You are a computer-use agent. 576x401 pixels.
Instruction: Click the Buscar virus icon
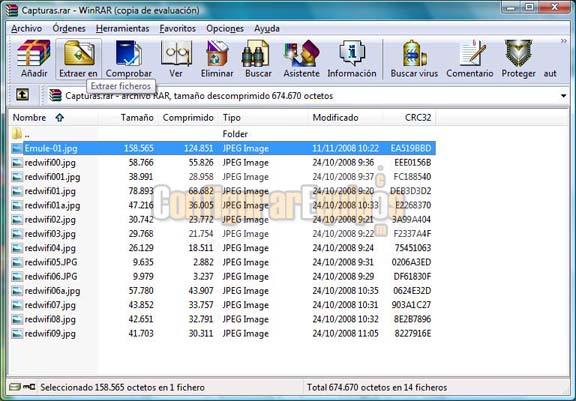(x=414, y=53)
